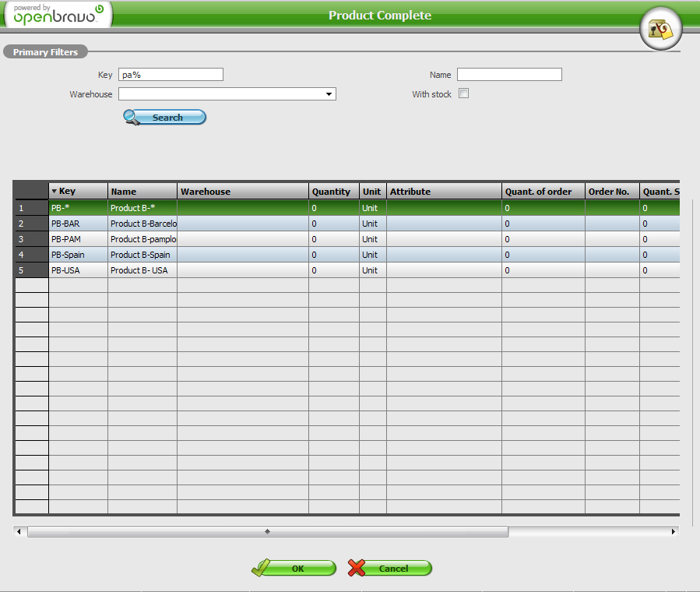Sort by Warehouse column header
The width and height of the screenshot is (700, 592).
(243, 191)
